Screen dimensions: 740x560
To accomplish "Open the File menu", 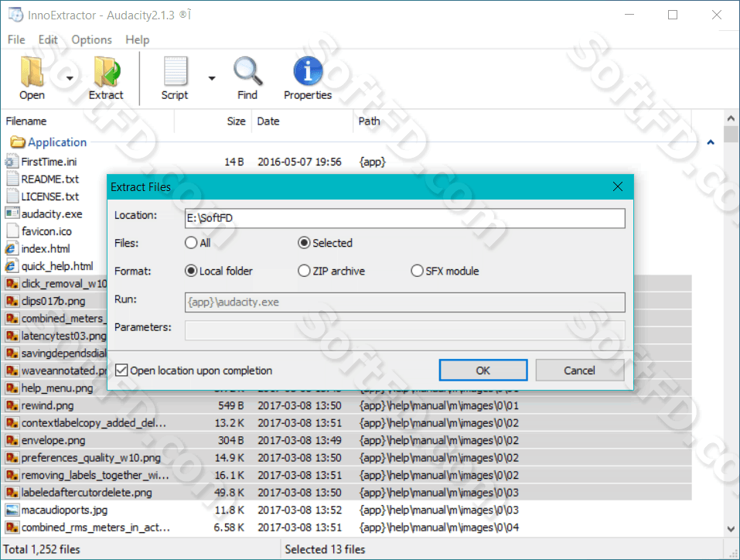I will coord(16,39).
